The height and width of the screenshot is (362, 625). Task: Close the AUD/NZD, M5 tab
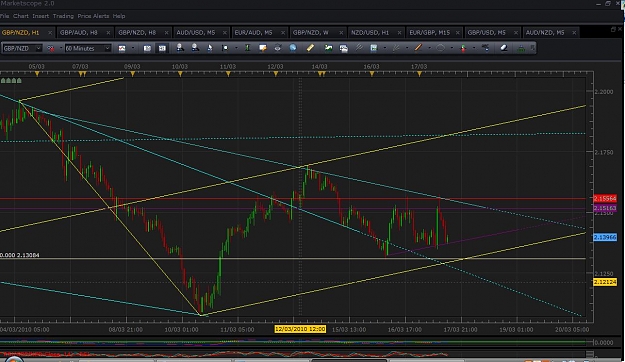(574, 33)
